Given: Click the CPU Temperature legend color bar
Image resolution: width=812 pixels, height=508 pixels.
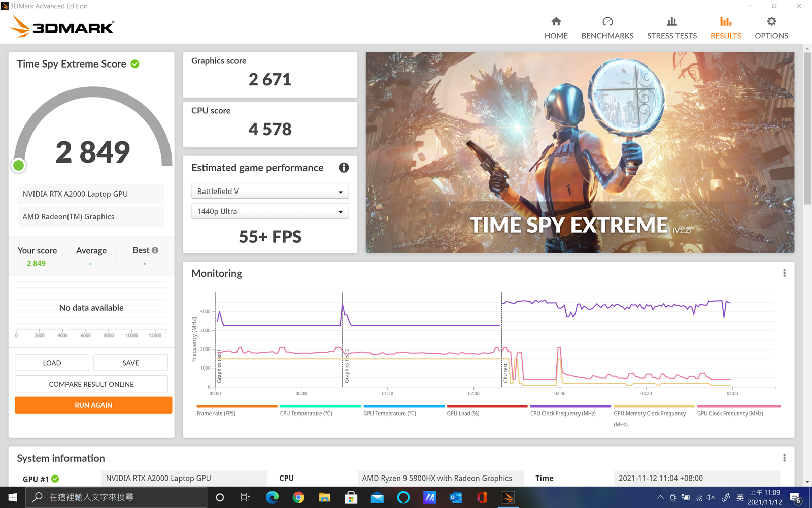Looking at the screenshot, I should [x=320, y=406].
